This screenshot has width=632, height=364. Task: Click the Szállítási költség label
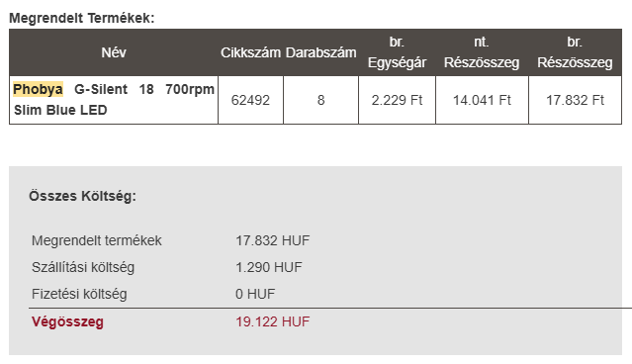click(83, 267)
